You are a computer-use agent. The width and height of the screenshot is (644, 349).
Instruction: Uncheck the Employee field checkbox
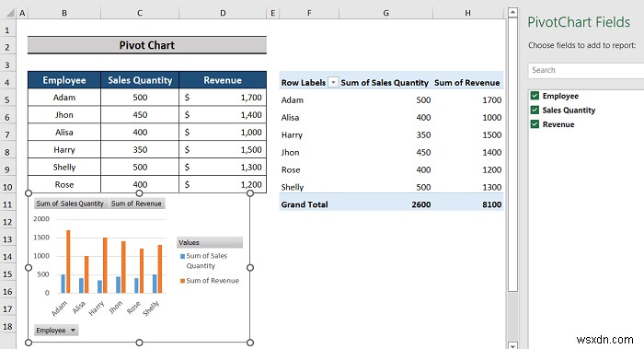[x=535, y=96]
